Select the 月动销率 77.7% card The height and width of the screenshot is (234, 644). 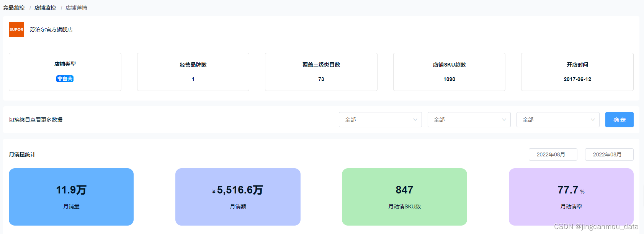[571, 197]
